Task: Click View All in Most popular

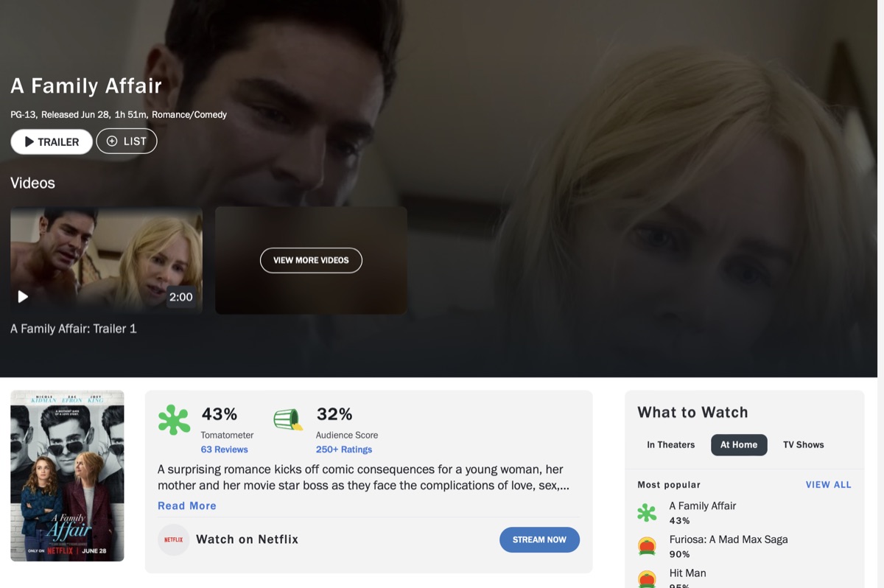Action: (x=828, y=485)
